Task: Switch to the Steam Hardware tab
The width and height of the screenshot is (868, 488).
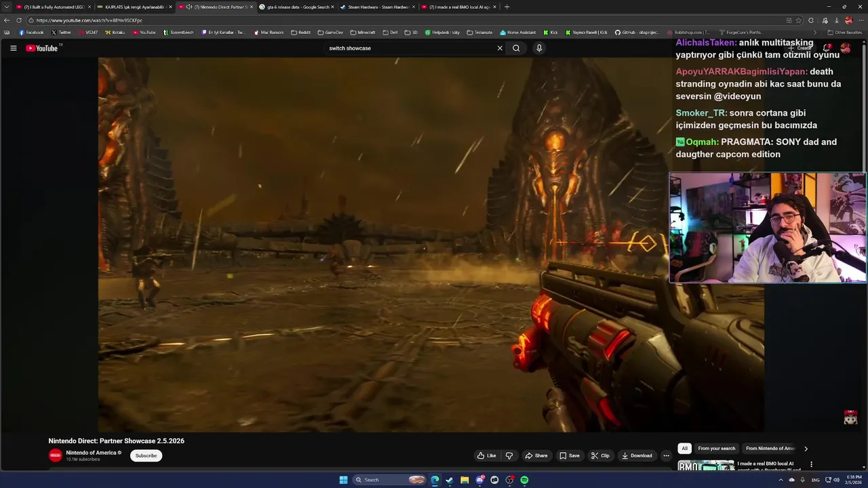Action: [x=378, y=7]
